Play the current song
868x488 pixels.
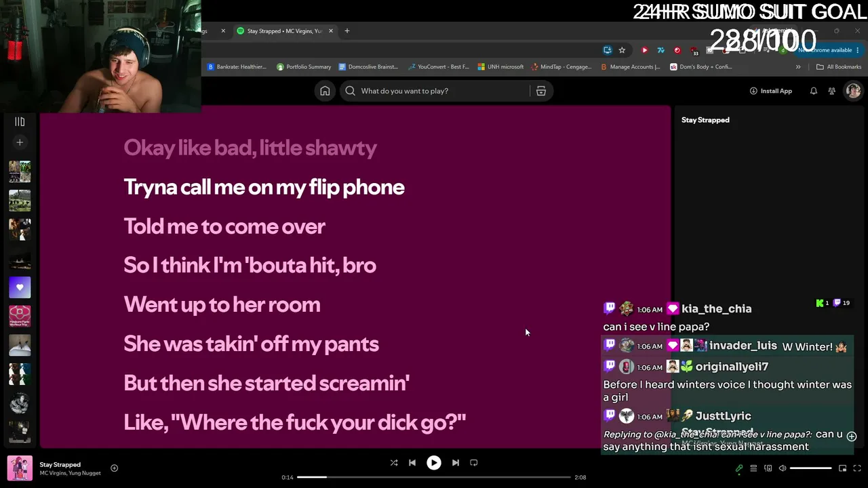(x=434, y=463)
